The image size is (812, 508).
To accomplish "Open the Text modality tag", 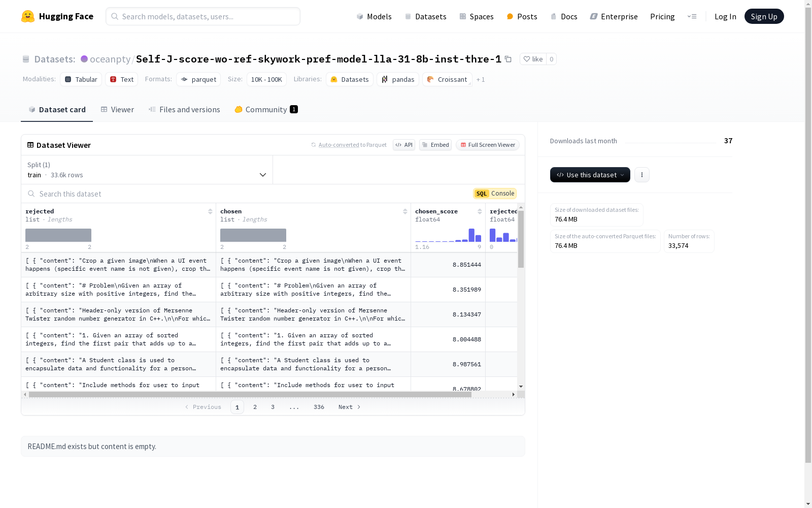I will [x=122, y=79].
